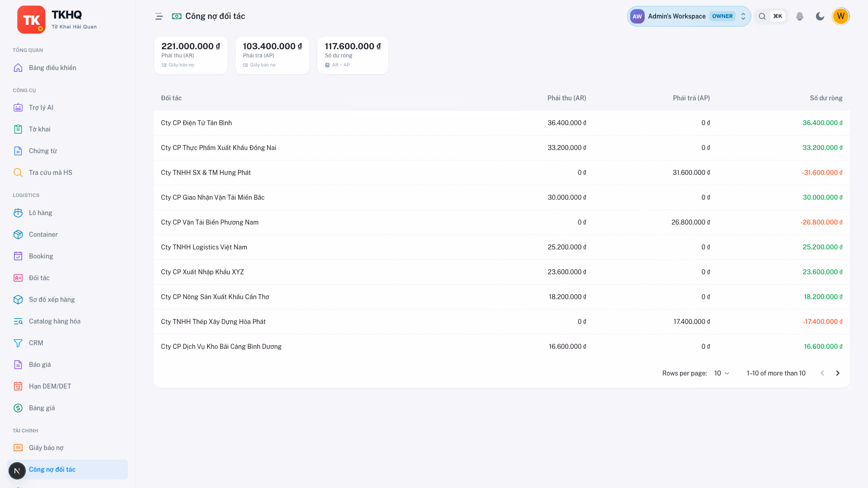The image size is (868, 488).
Task: Open the rows per page dropdown
Action: pos(722,373)
